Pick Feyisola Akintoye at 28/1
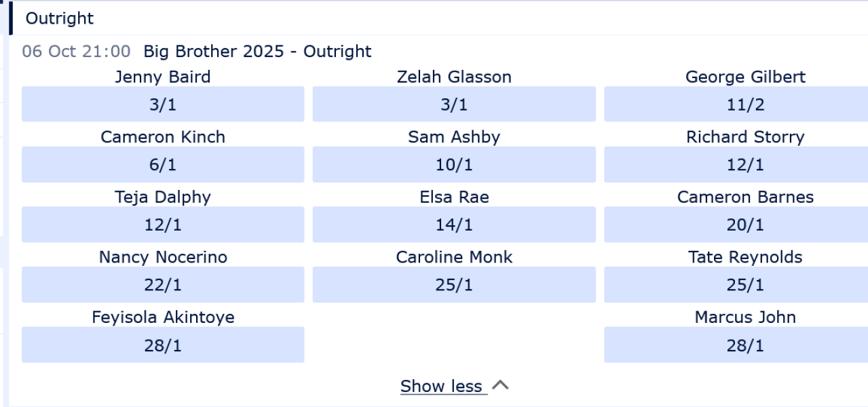Viewport: 868px width, 407px height. click(x=163, y=345)
